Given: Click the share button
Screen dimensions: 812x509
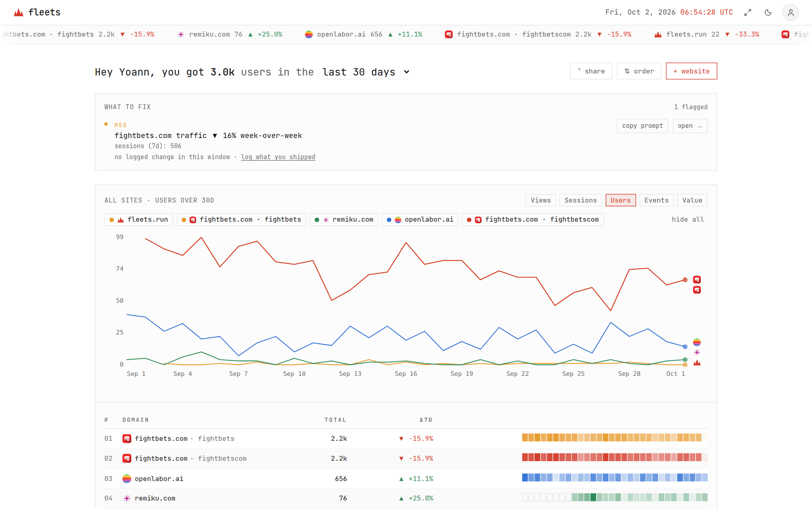Looking at the screenshot, I should [x=591, y=71].
